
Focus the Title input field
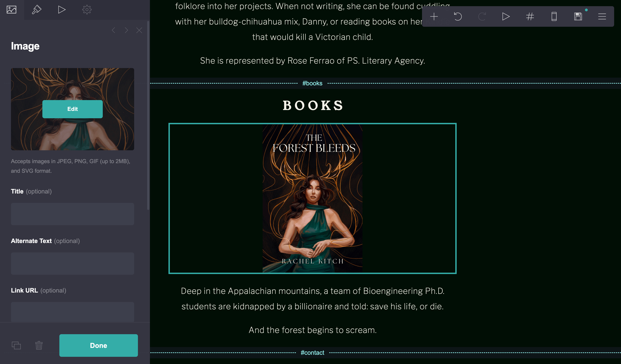pos(72,214)
